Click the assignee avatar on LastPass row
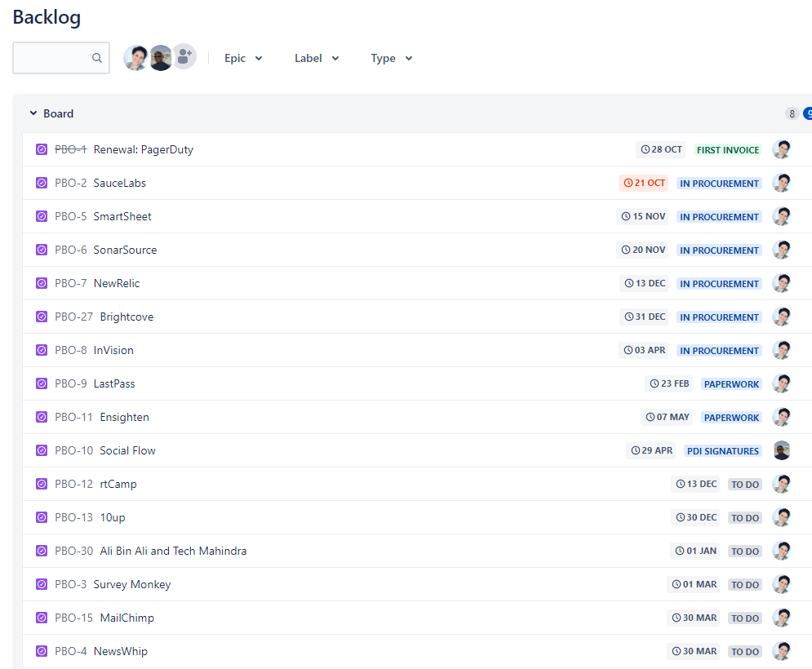Image resolution: width=812 pixels, height=669 pixels. (x=782, y=383)
